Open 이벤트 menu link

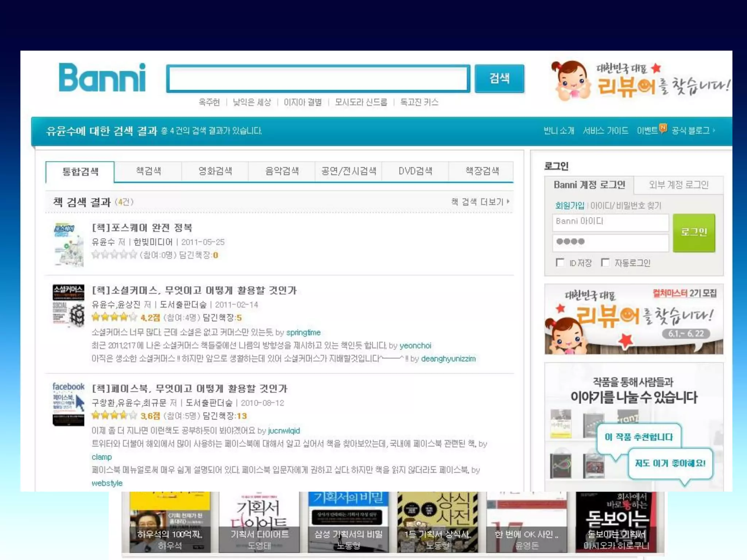coord(647,131)
